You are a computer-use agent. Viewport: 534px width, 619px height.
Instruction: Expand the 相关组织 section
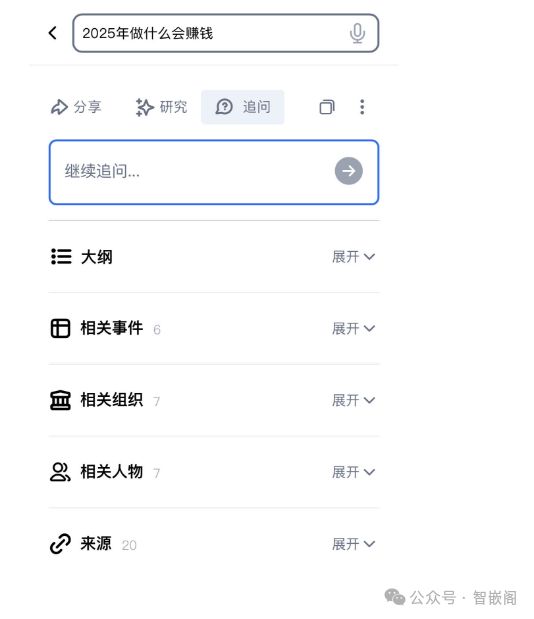[353, 400]
